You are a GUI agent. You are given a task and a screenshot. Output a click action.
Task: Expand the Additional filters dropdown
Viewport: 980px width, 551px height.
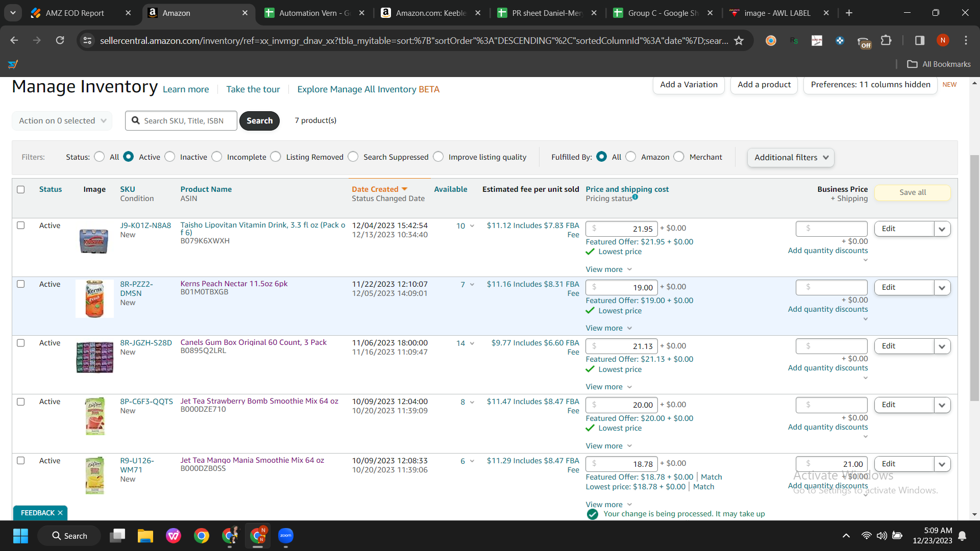point(791,158)
